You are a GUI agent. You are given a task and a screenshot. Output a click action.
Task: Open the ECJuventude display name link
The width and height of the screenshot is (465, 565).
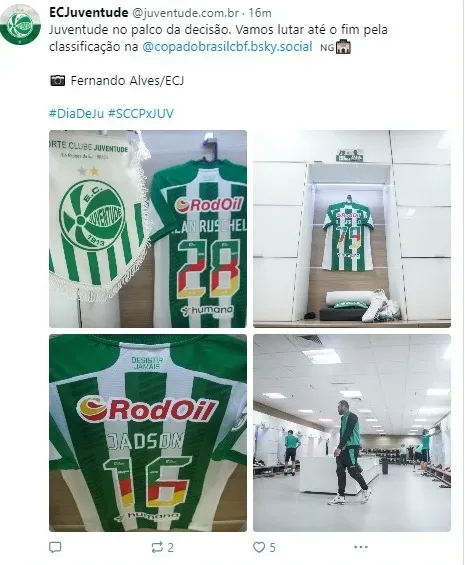coord(89,13)
